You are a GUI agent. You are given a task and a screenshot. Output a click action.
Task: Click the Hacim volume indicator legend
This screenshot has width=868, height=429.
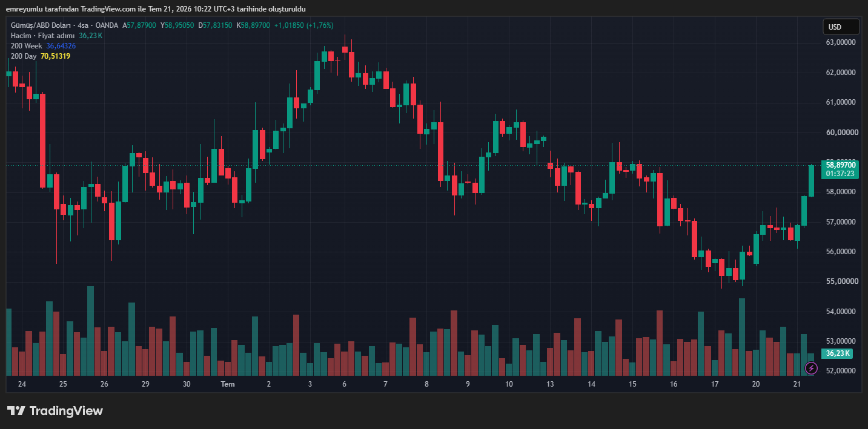click(43, 36)
